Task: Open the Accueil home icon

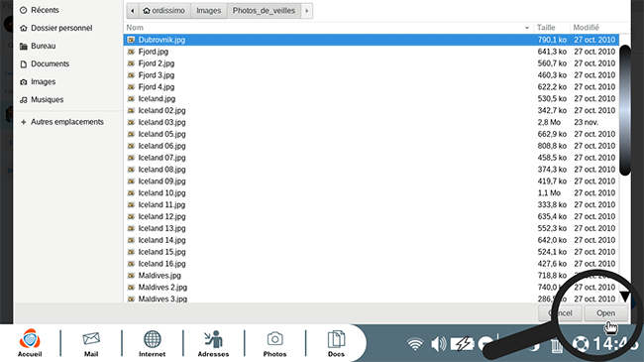Action: pyautogui.click(x=30, y=343)
